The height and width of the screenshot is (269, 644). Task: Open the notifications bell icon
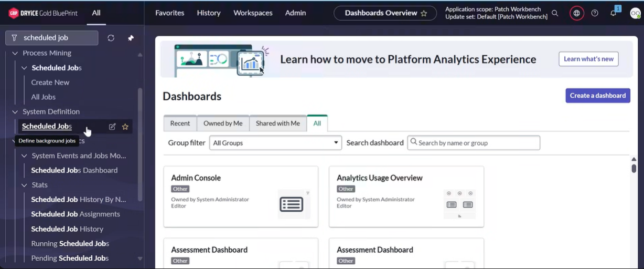pyautogui.click(x=613, y=13)
